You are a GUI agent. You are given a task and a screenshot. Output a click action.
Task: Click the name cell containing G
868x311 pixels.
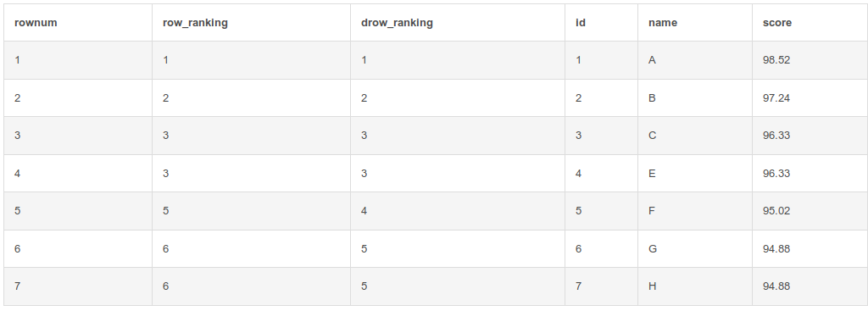pyautogui.click(x=695, y=249)
